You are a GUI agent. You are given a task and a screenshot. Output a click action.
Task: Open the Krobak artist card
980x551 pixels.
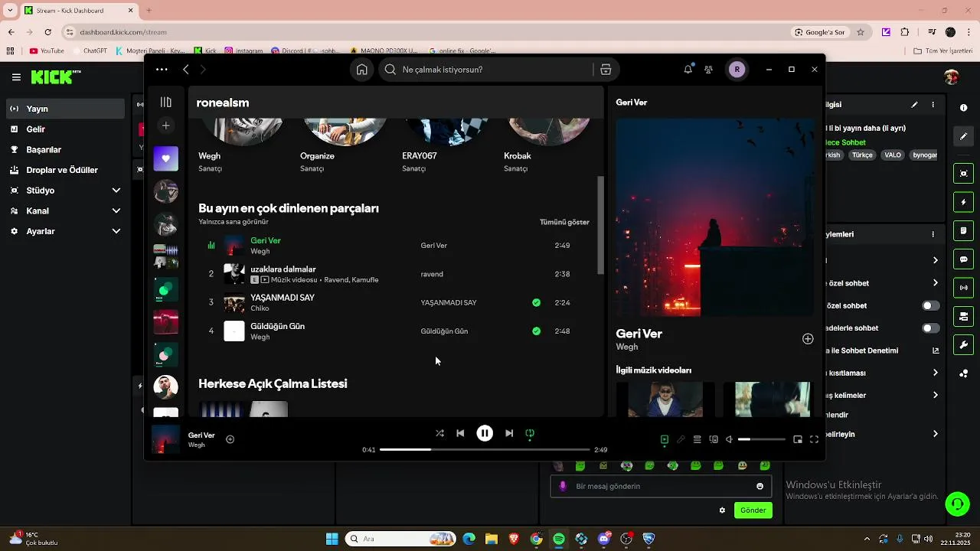pos(547,145)
